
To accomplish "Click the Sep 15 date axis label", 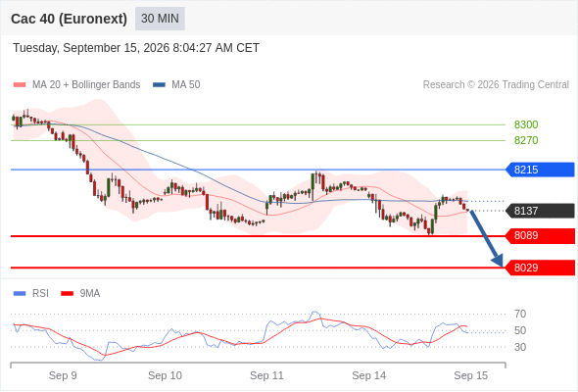I will click(x=471, y=375).
